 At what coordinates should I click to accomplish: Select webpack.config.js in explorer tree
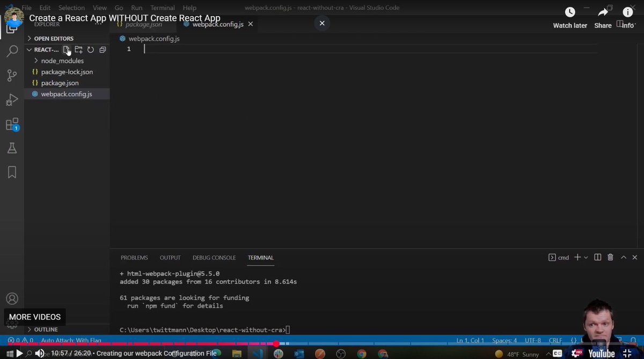[67, 94]
